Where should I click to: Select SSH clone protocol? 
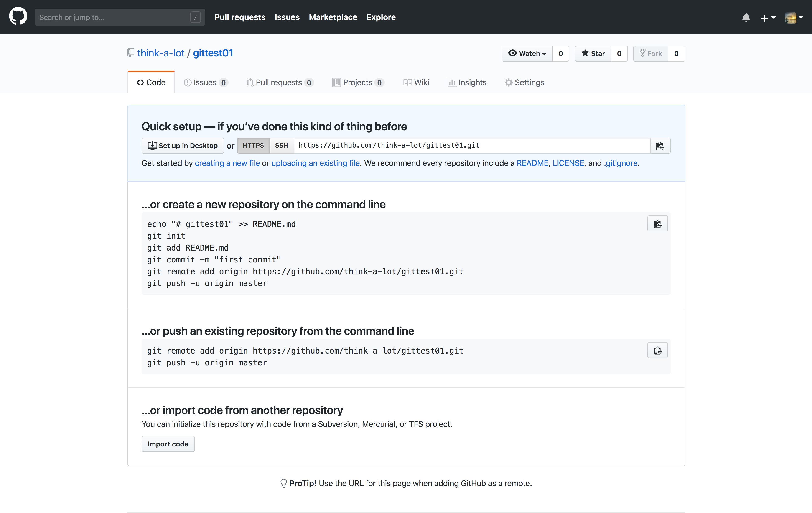click(282, 146)
